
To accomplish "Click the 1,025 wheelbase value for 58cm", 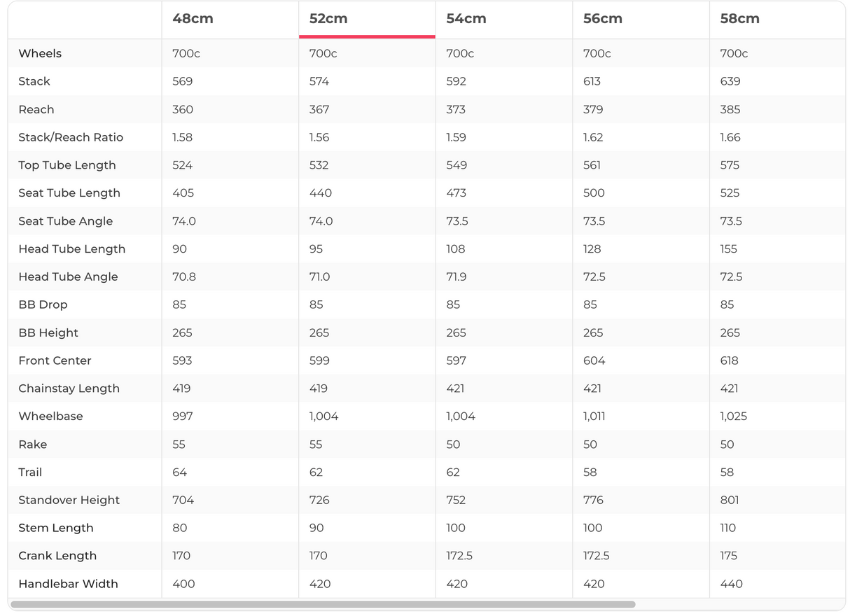I will [x=734, y=416].
